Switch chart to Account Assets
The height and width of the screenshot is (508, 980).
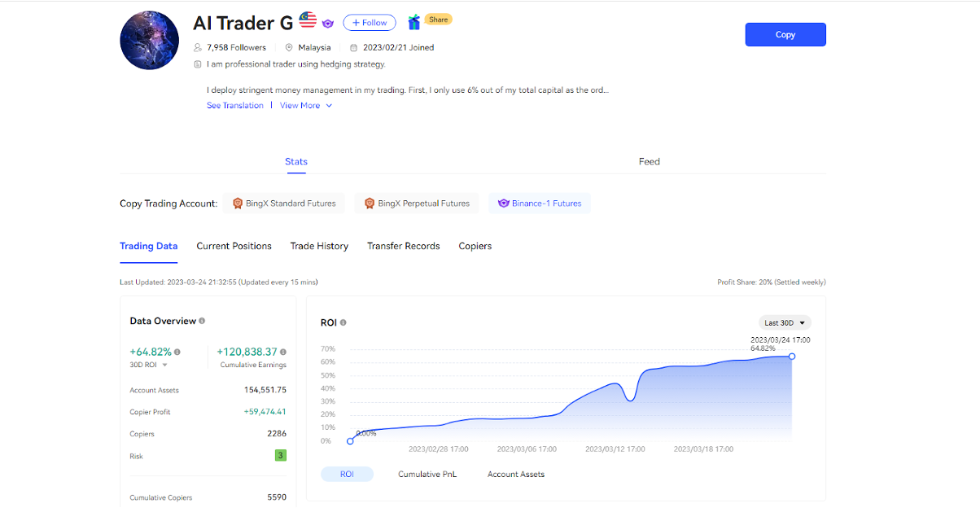coord(516,474)
